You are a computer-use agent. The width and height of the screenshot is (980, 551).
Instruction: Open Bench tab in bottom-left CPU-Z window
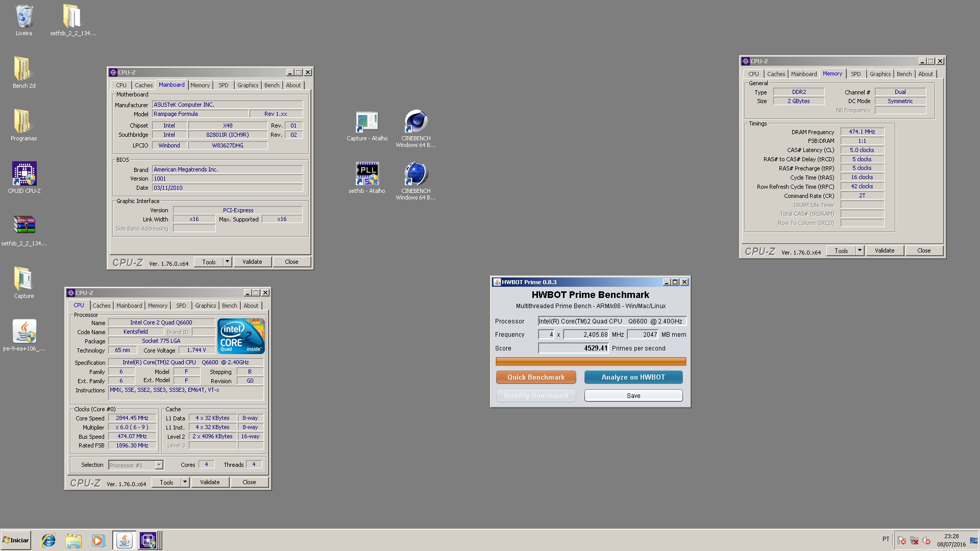coord(229,306)
